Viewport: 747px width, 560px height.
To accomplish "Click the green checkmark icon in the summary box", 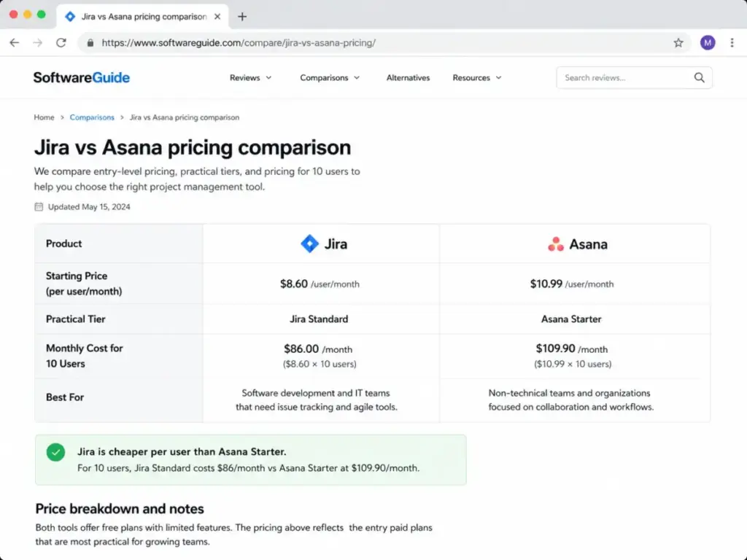I will coord(55,452).
